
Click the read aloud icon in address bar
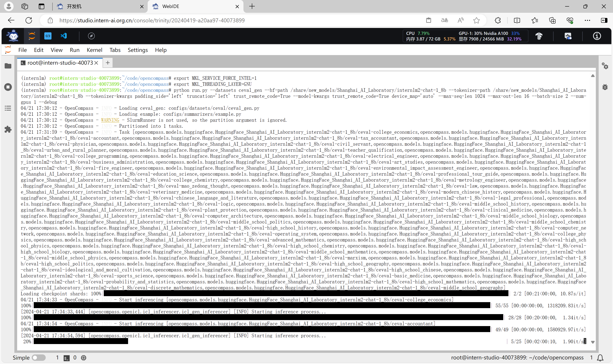point(461,20)
